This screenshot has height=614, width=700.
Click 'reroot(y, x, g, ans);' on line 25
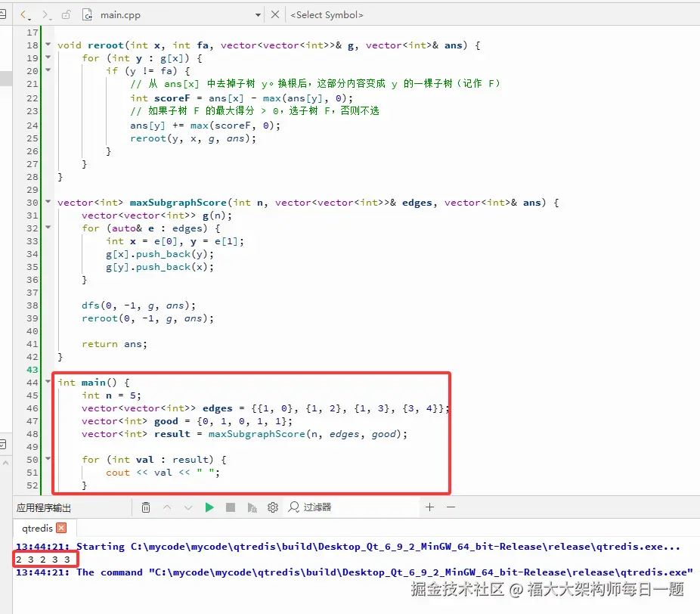[194, 138]
